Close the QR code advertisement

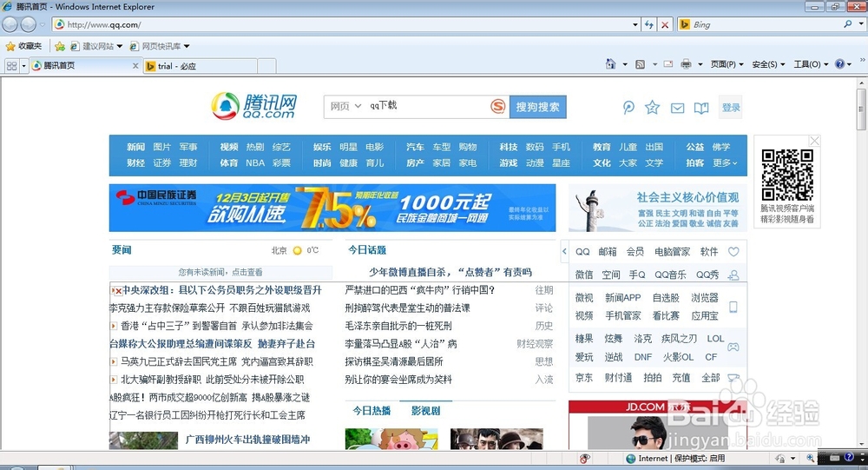814,141
